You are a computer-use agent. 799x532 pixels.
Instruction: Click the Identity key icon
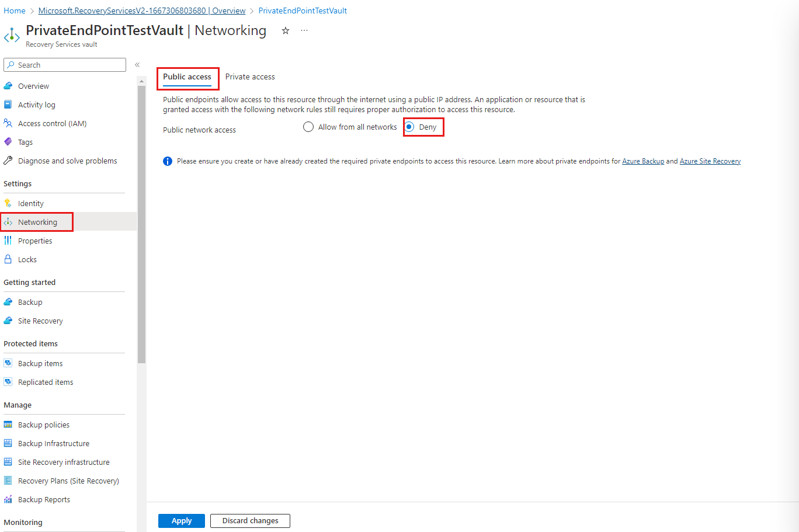8,203
